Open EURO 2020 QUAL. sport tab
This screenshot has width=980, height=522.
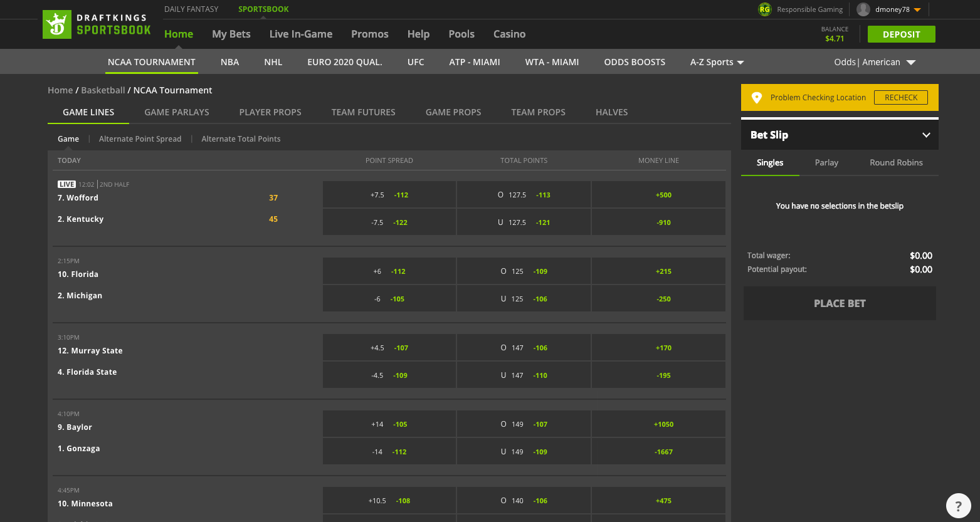(x=345, y=62)
